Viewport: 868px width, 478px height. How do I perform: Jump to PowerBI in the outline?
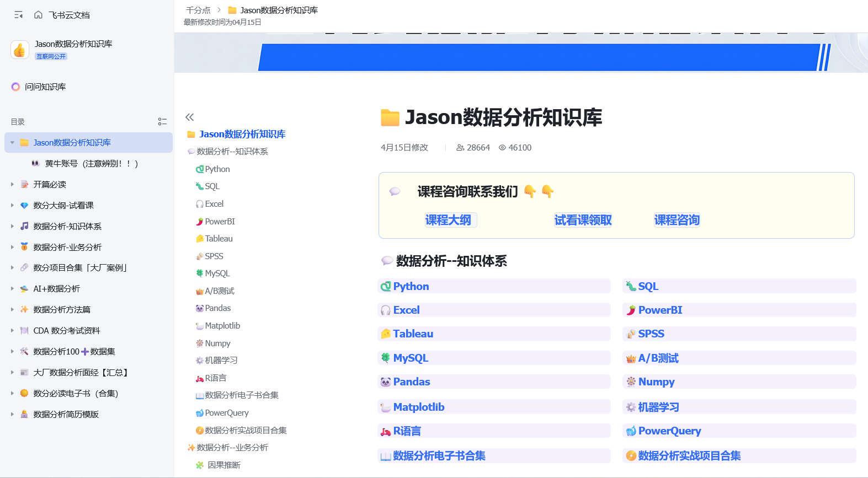pos(220,221)
